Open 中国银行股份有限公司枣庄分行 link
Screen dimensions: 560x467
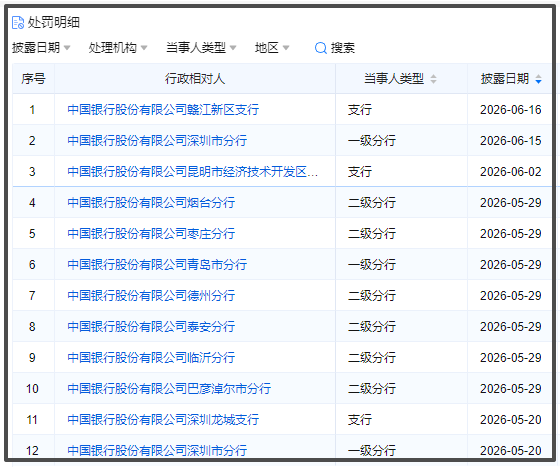coord(151,234)
